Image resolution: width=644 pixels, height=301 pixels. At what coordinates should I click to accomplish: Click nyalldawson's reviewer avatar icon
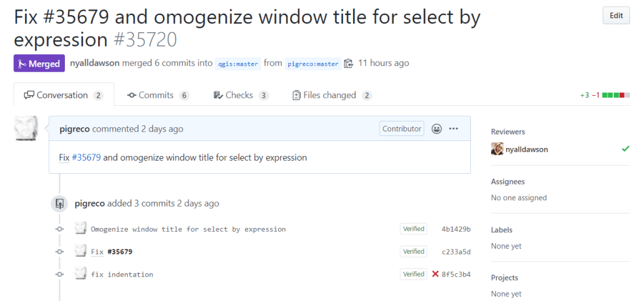point(497,149)
